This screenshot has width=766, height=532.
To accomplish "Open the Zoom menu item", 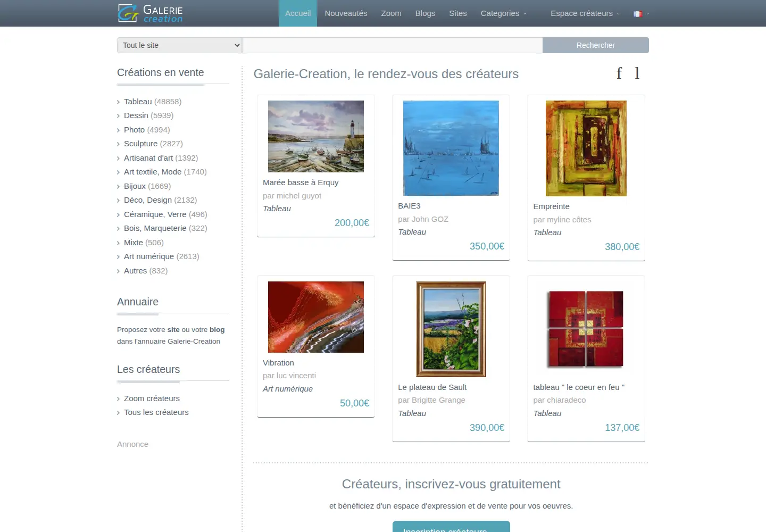I will coord(391,13).
